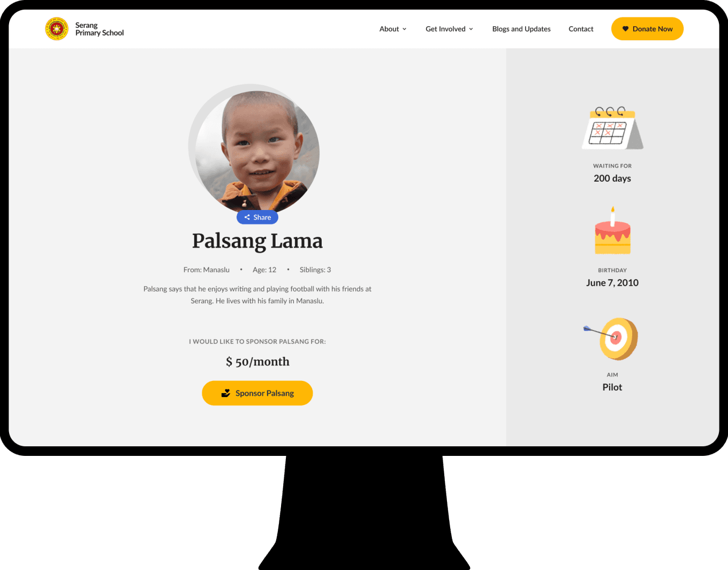This screenshot has height=570, width=728.
Task: Click Palsang Lama's circular profile photo
Action: tap(254, 149)
